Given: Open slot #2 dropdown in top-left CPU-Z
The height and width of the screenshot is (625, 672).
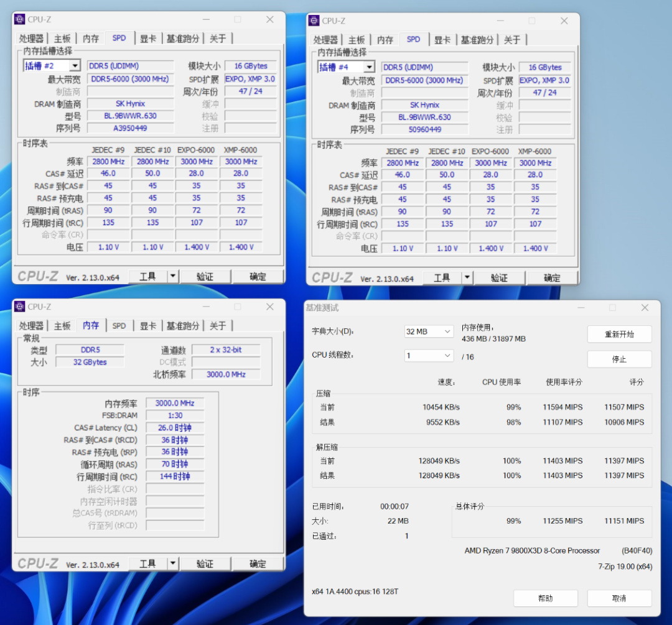Looking at the screenshot, I should pyautogui.click(x=75, y=65).
